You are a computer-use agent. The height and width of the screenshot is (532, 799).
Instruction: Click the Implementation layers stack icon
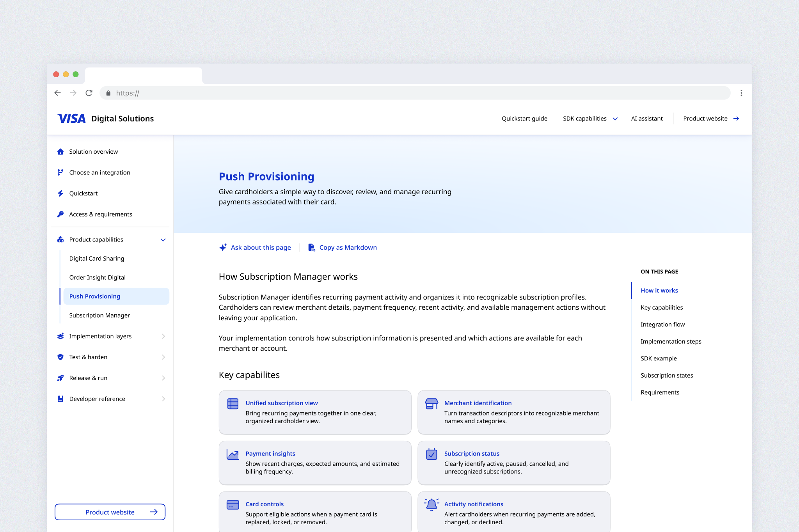coord(60,336)
